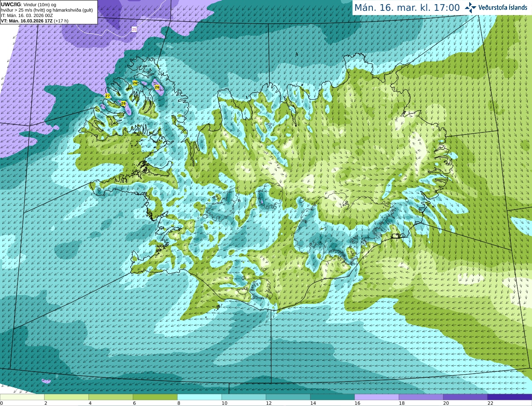Click the Veðurstofa Íslands logo icon
532x406 pixels.
[470, 7]
